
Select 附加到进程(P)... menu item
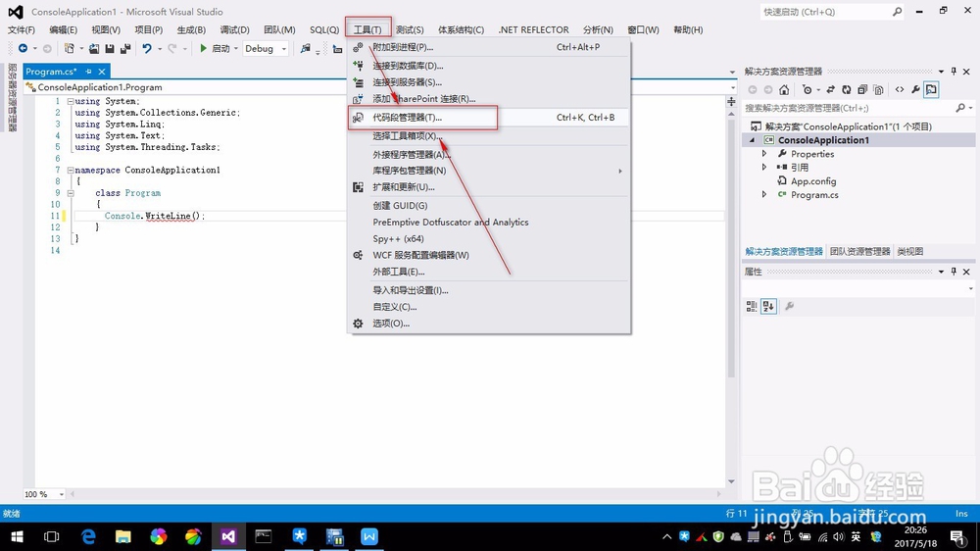(x=489, y=47)
